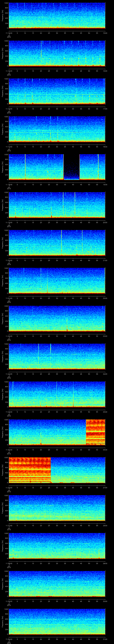
Task: Open the spectrogram panel starting at 11:20:00
Action: 57,243
